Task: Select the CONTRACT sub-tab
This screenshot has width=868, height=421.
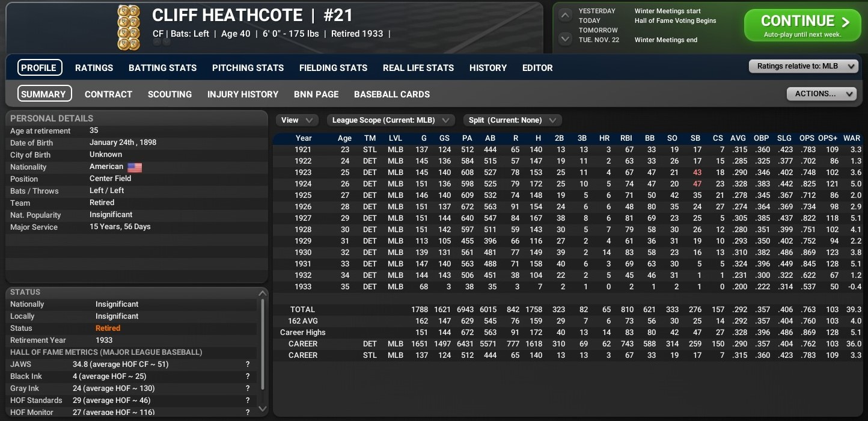Action: coord(108,94)
